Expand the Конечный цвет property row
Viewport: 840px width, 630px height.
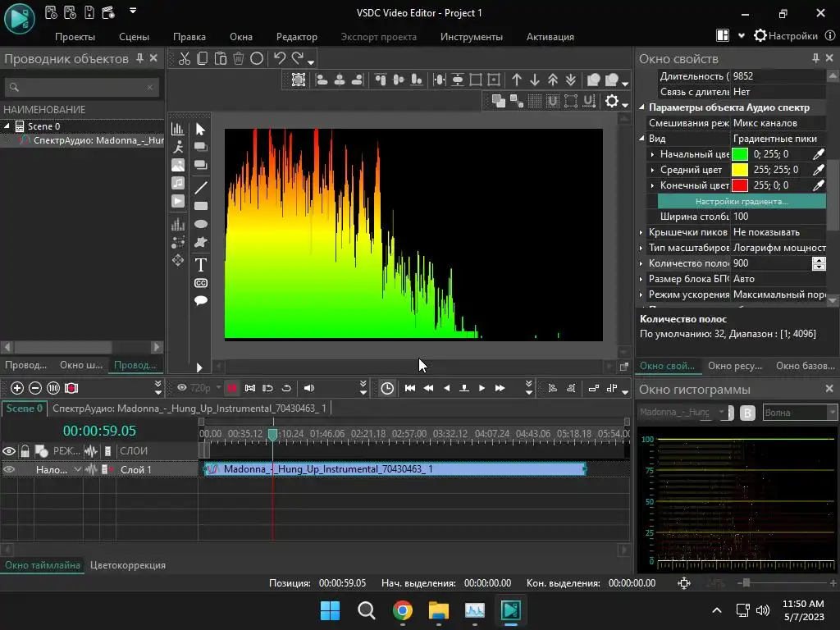click(x=653, y=185)
